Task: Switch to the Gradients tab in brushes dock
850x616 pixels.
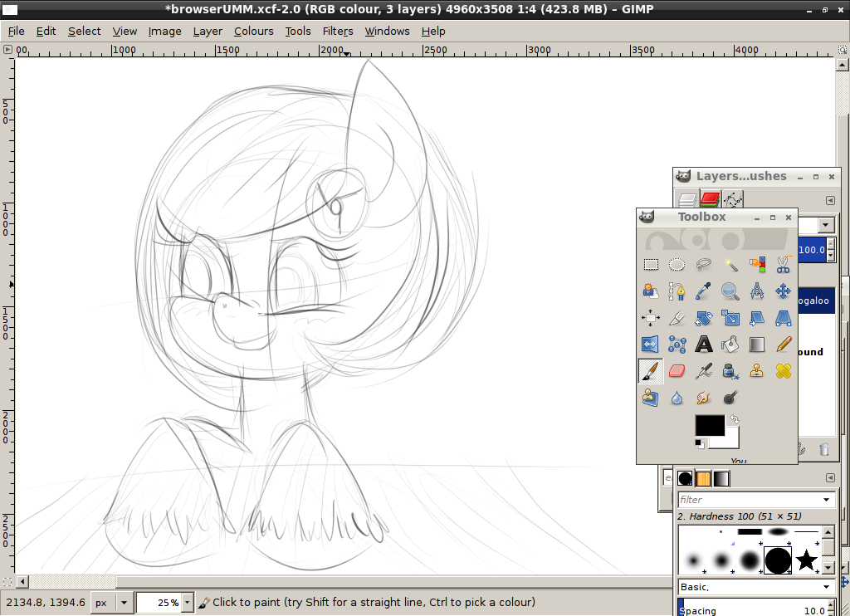Action: click(x=721, y=478)
